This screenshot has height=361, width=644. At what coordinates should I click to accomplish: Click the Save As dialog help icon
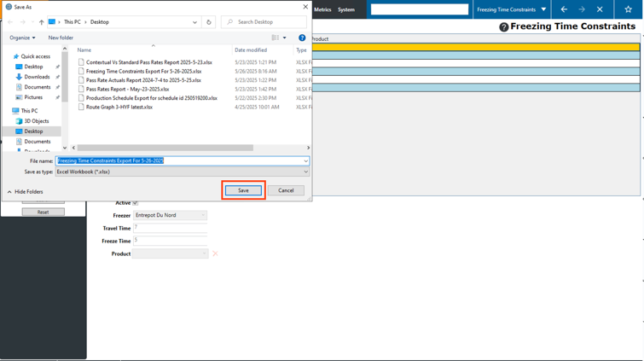[x=302, y=38]
